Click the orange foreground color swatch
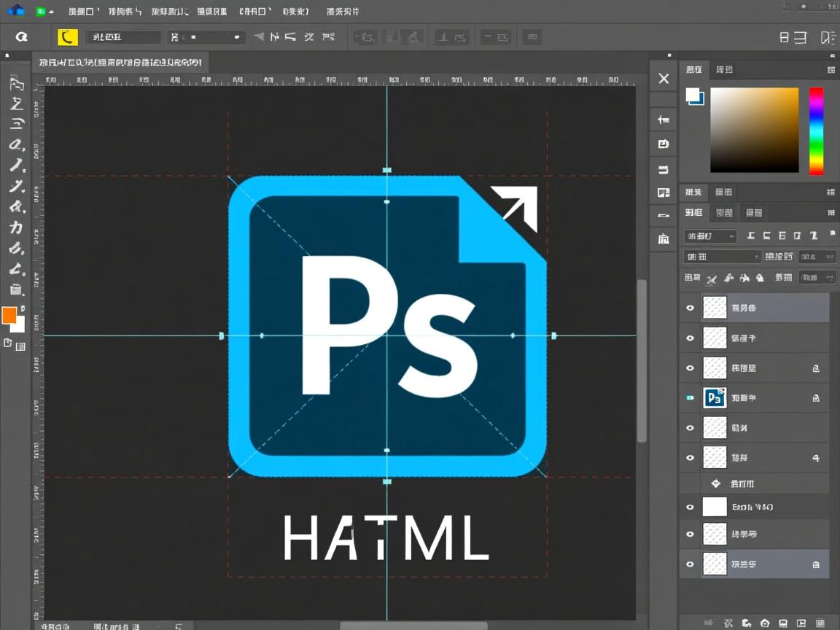This screenshot has height=630, width=840. (x=9, y=315)
